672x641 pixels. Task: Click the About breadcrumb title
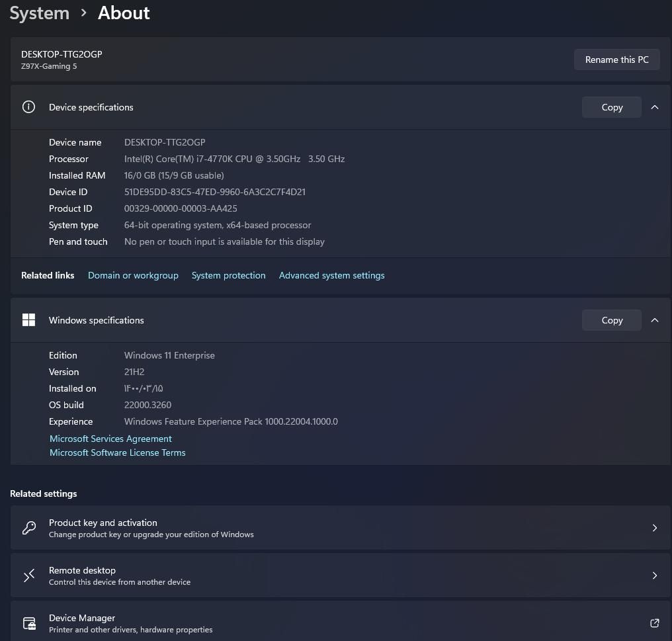[x=124, y=13]
